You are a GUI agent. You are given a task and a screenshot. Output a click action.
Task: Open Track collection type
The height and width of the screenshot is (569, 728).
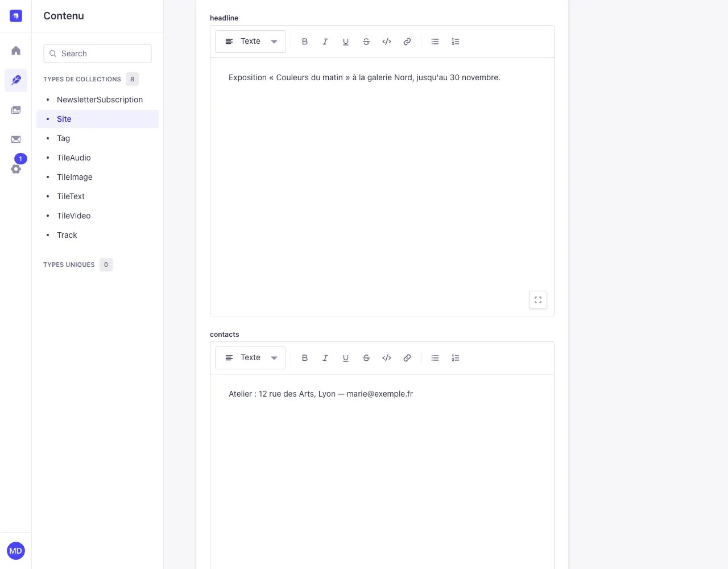coord(97,235)
